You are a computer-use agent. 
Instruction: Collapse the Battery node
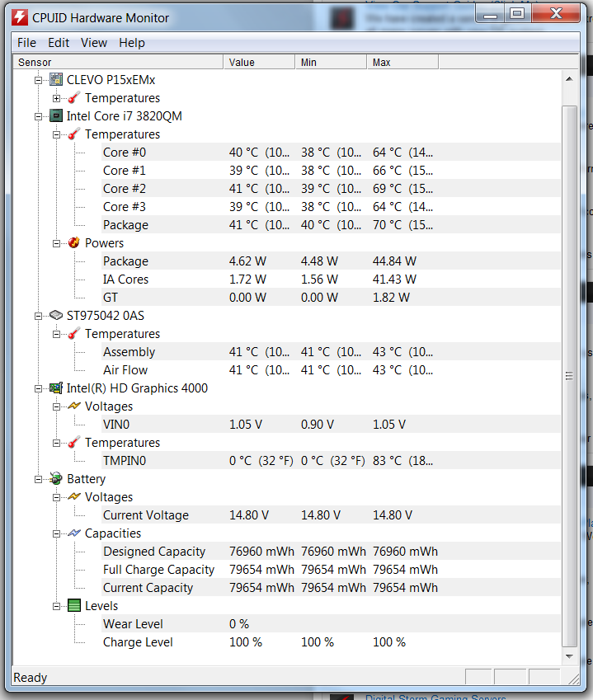39,479
